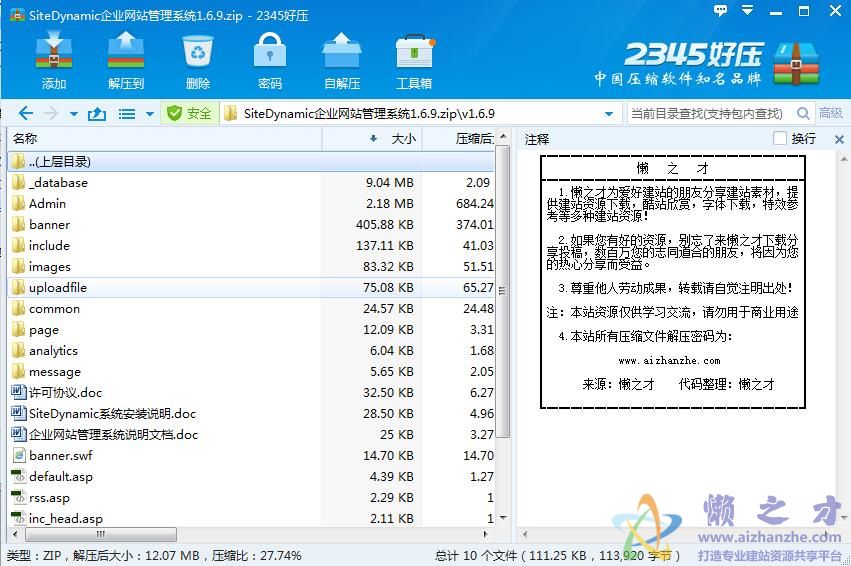Select the 许可协议.doc document icon
This screenshot has height=566, width=851.
click(18, 392)
